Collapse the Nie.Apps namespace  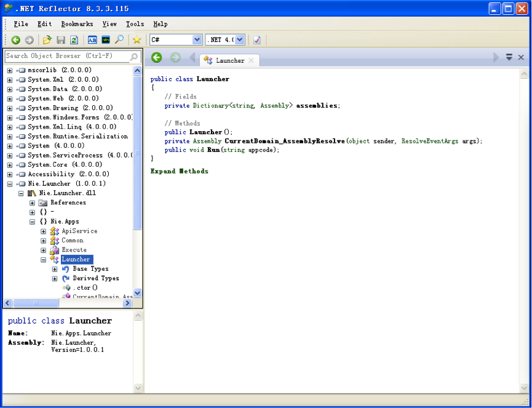pos(32,222)
